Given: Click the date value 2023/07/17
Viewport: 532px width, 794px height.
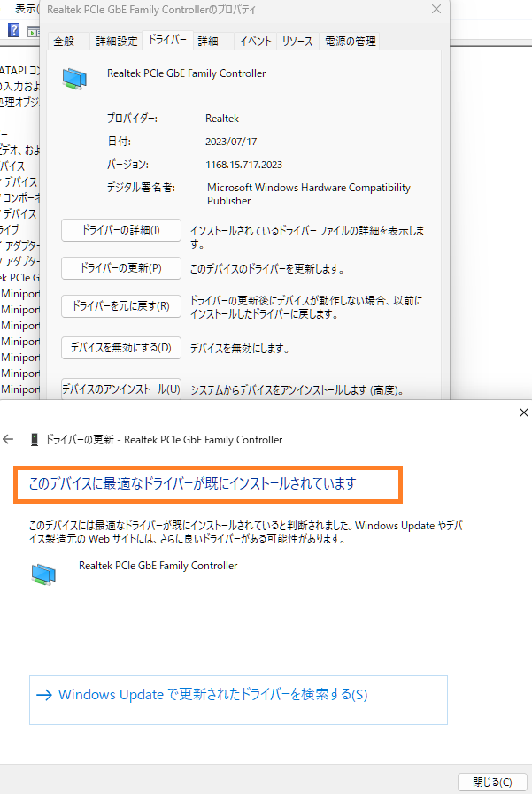Looking at the screenshot, I should click(231, 142).
